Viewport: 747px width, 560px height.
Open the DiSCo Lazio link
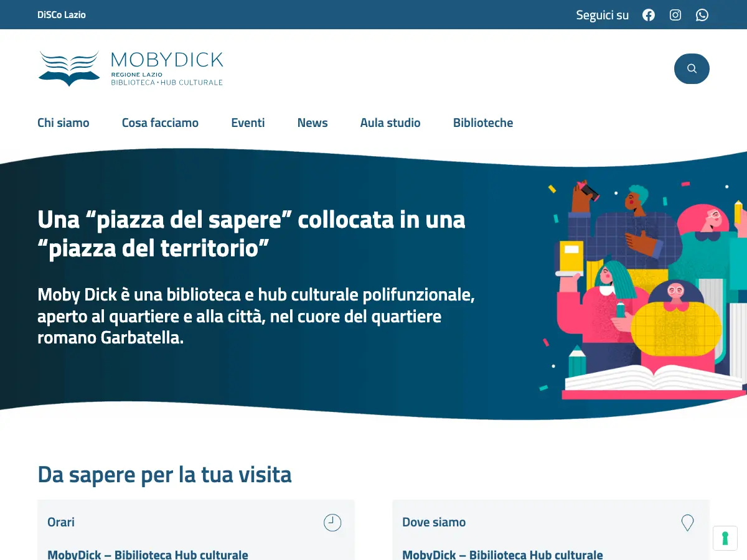tap(62, 14)
